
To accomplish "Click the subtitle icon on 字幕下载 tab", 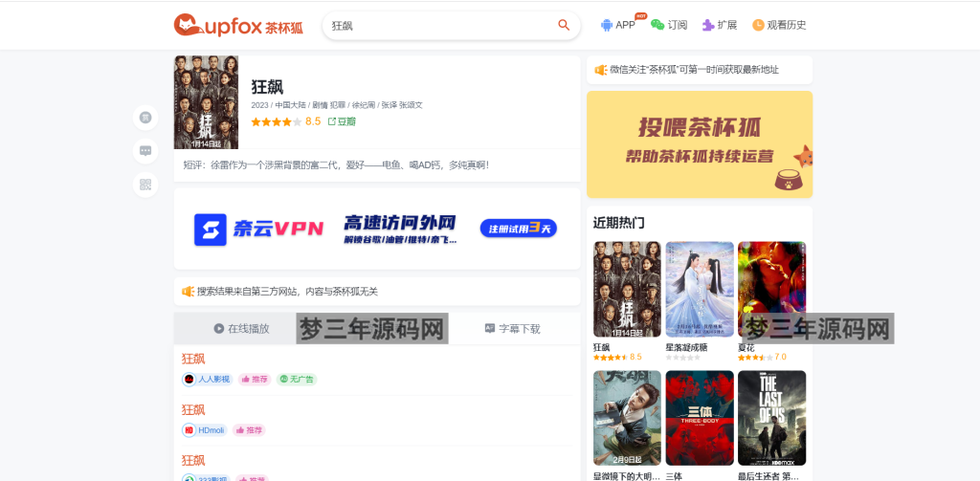I will click(x=490, y=329).
